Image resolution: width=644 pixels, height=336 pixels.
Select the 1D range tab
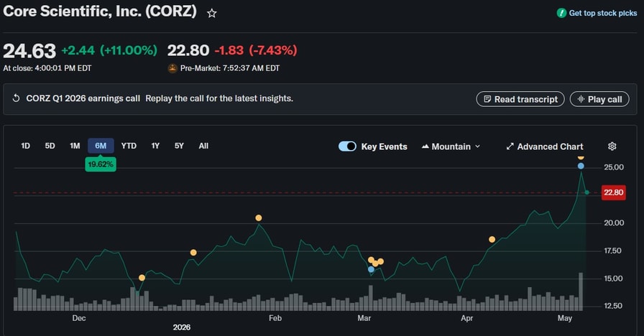point(25,146)
